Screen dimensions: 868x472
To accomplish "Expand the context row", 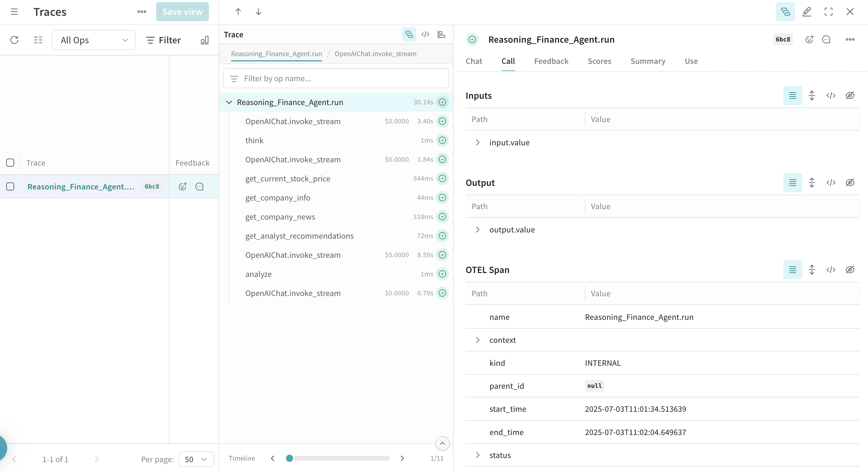I will tap(478, 340).
